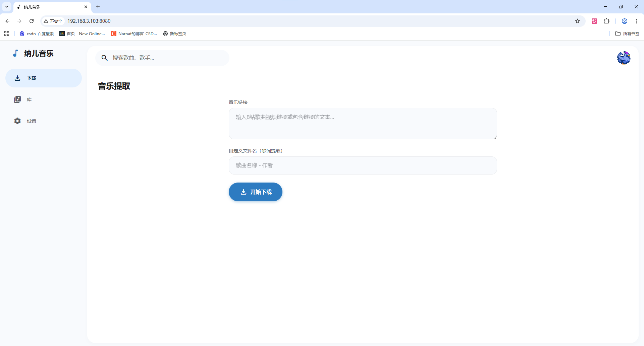Image resolution: width=644 pixels, height=346 pixels.
Task: Click the 不安全 site info badge
Action: click(x=53, y=21)
